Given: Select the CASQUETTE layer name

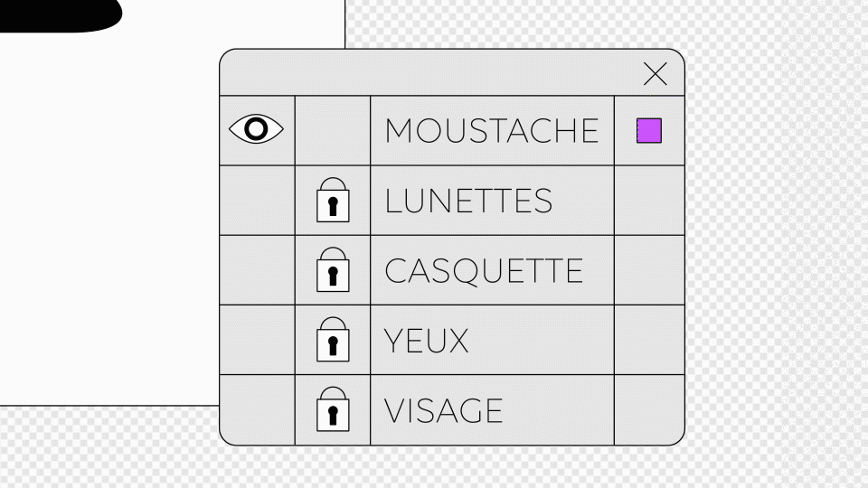Looking at the screenshot, I should [x=484, y=270].
